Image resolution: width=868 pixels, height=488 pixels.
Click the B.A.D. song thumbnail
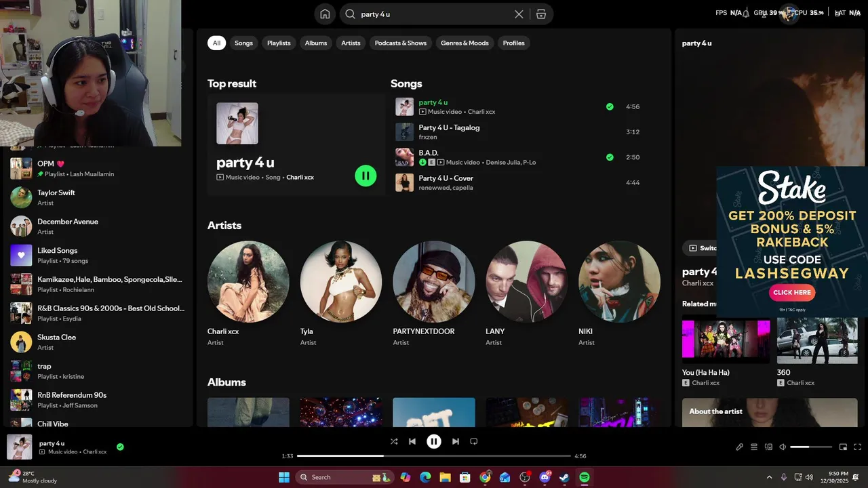pyautogui.click(x=405, y=157)
